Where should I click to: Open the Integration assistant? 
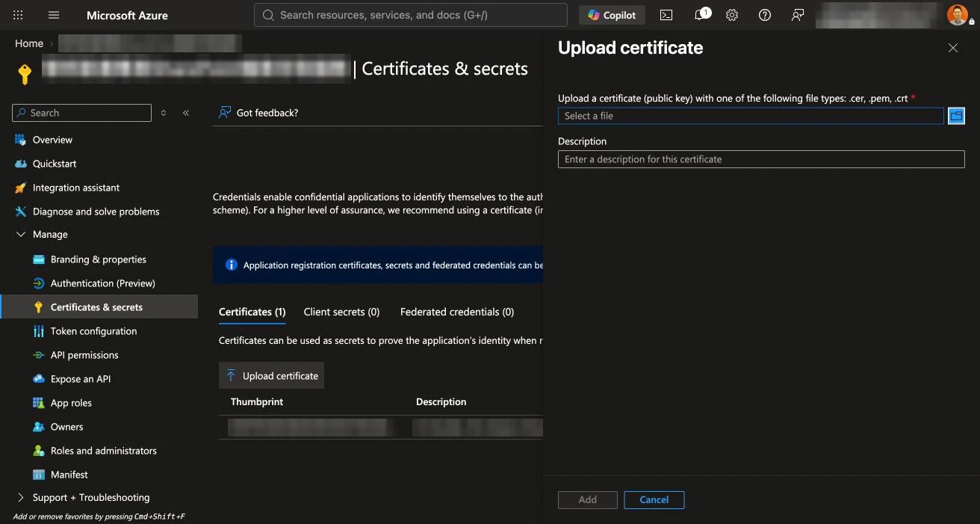[76, 188]
